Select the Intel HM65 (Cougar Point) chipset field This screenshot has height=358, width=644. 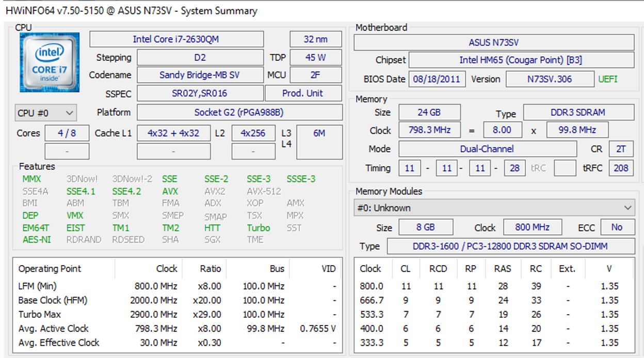[521, 60]
